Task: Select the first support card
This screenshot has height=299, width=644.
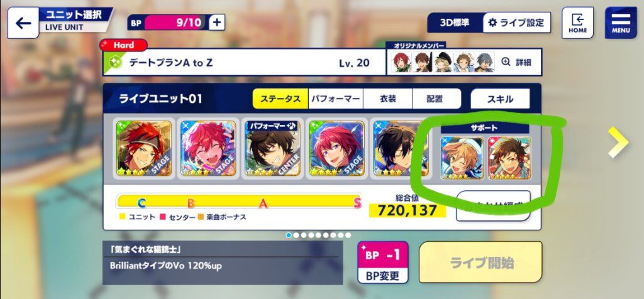Action: 462,158
